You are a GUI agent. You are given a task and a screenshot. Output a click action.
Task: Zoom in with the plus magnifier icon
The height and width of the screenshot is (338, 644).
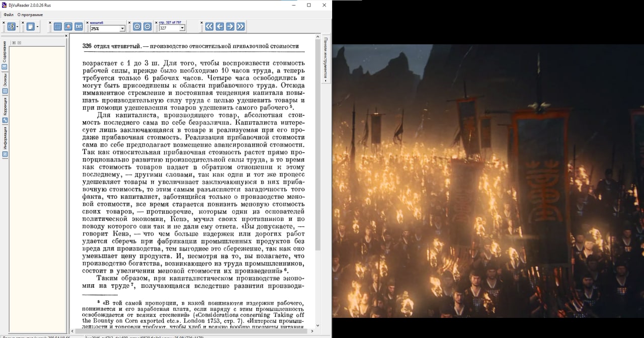tap(137, 27)
